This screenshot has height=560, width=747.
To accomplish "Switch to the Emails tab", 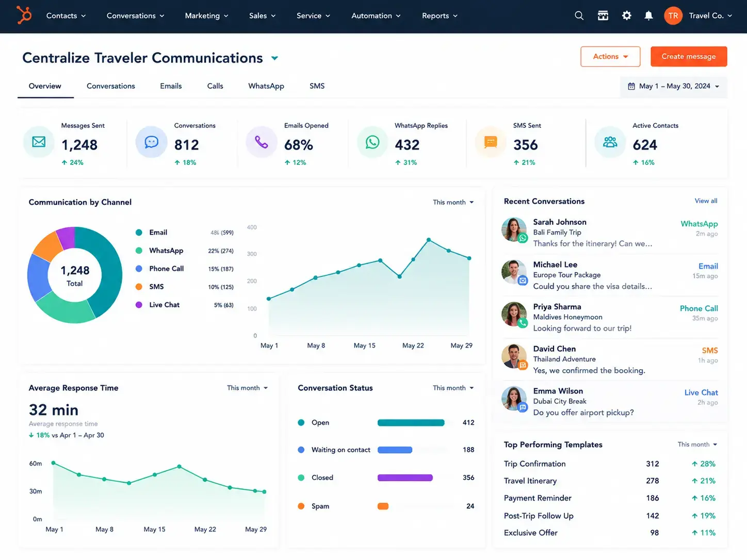I will click(171, 86).
